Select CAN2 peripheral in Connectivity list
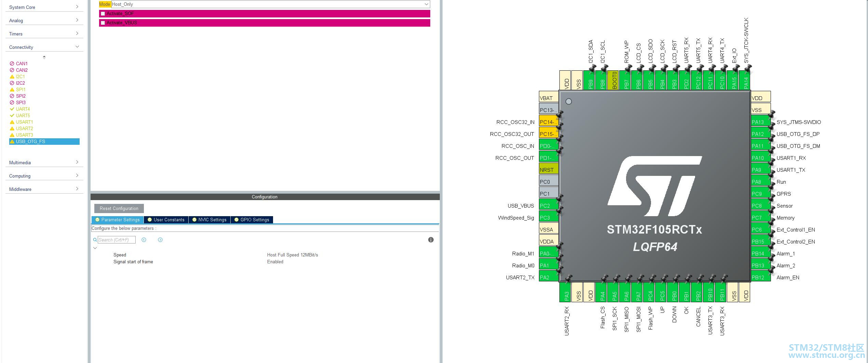The width and height of the screenshot is (868, 363). pos(22,70)
